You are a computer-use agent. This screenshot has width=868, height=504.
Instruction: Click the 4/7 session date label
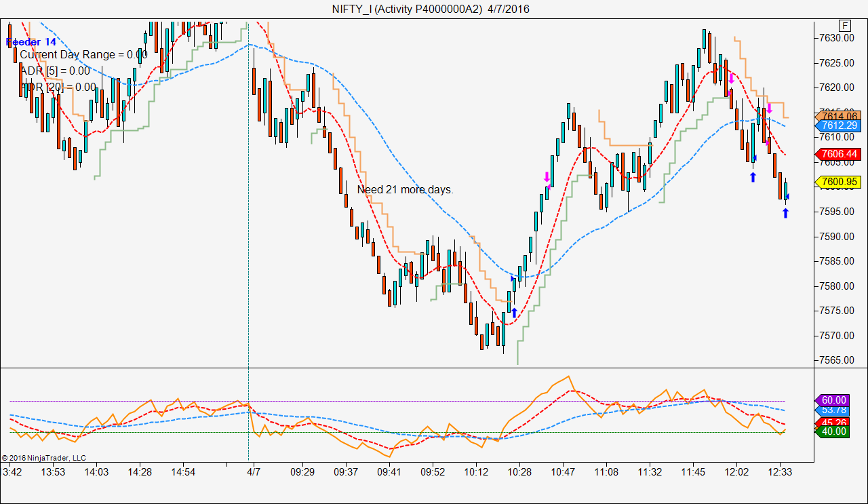[x=254, y=472]
